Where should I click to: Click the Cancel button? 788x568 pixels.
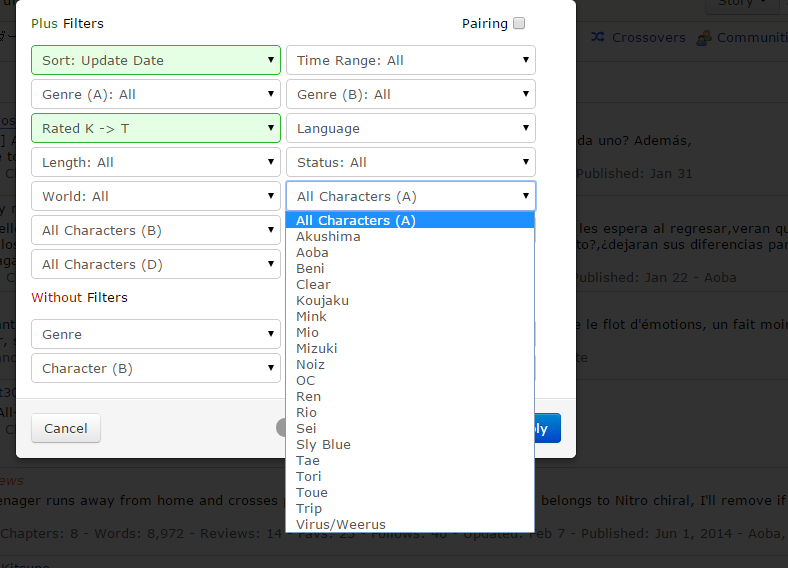(x=66, y=428)
